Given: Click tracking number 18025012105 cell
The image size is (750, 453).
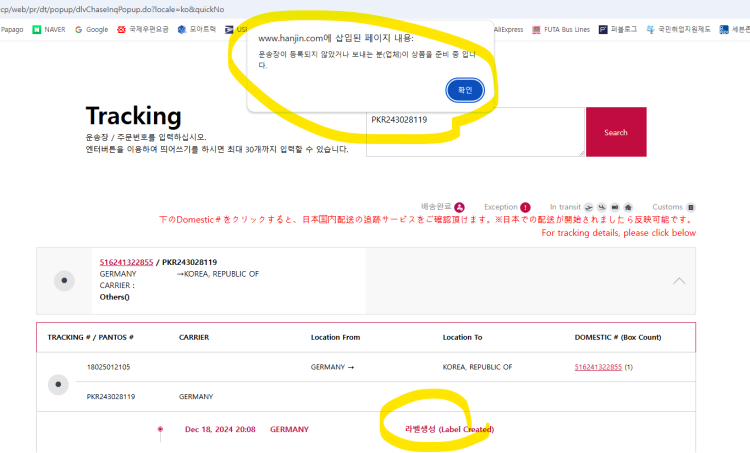Looking at the screenshot, I should 109,367.
